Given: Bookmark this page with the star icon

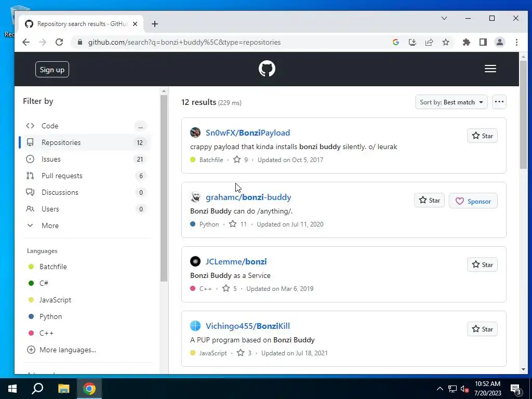Looking at the screenshot, I should click(446, 42).
